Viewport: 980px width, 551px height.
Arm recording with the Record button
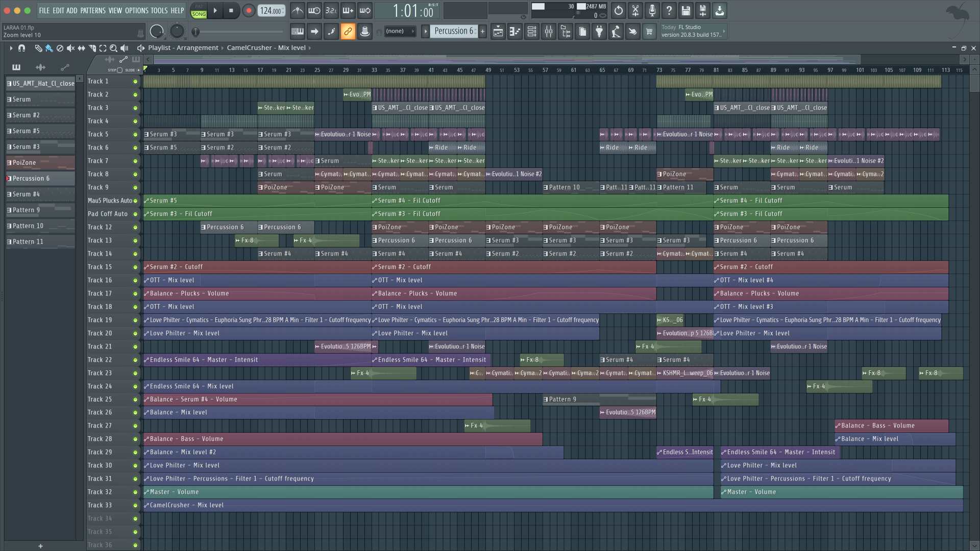tap(248, 10)
